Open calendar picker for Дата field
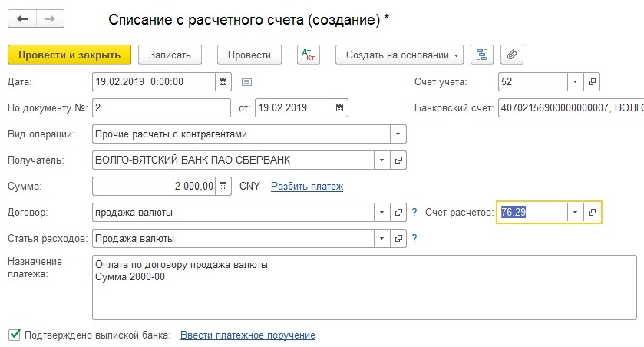Viewport: 644px width, 347px height. (223, 81)
